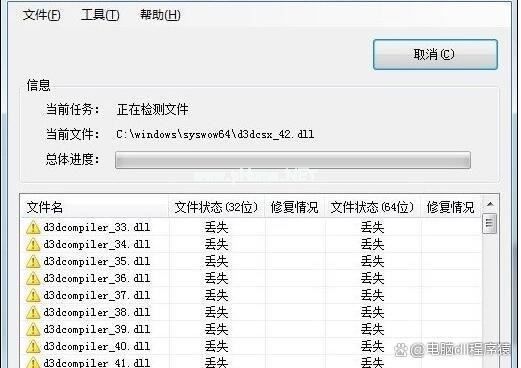Click warning icon beside d3dcompiler_33.dll

coord(33,228)
